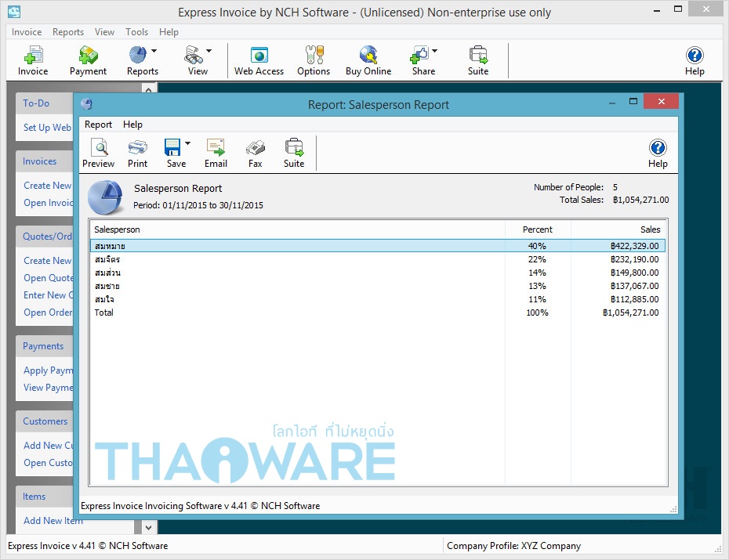The width and height of the screenshot is (729, 560).
Task: Collapse the Payments sidebar section header
Action: pyautogui.click(x=44, y=346)
